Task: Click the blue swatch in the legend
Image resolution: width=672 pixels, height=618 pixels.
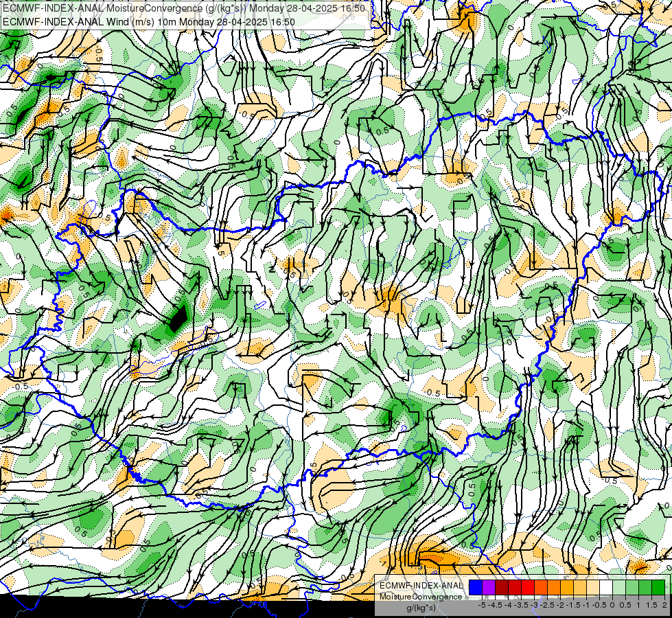Action: (x=476, y=588)
